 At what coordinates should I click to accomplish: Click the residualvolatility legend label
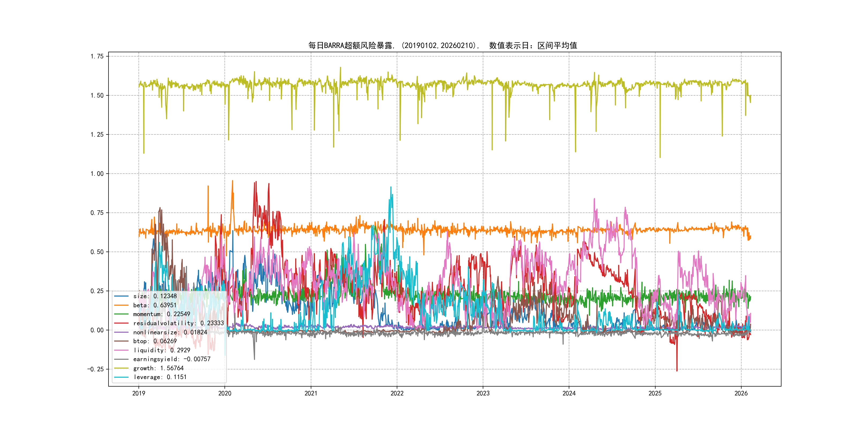(178, 323)
